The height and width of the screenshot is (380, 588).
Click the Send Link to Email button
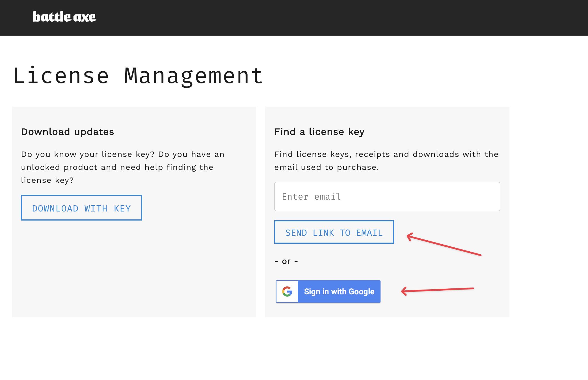(x=334, y=232)
